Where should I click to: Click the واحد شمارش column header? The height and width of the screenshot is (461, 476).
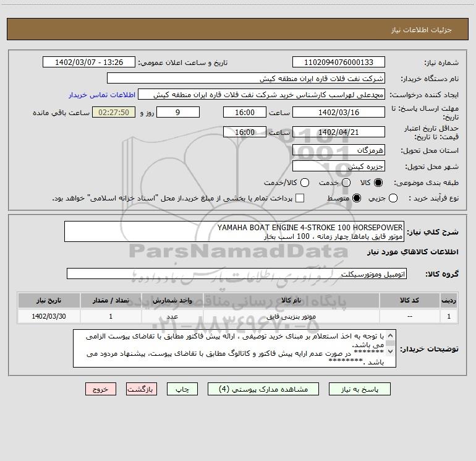pyautogui.click(x=172, y=300)
